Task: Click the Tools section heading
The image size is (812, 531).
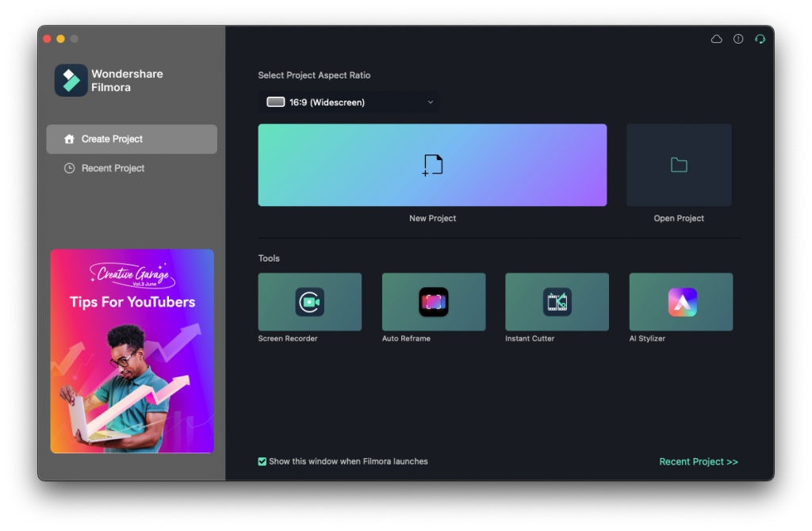Action: click(269, 258)
